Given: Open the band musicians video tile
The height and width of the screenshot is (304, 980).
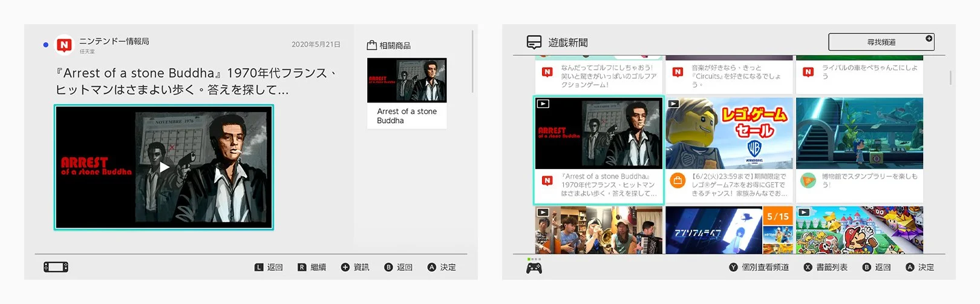Looking at the screenshot, I should pos(599,230).
